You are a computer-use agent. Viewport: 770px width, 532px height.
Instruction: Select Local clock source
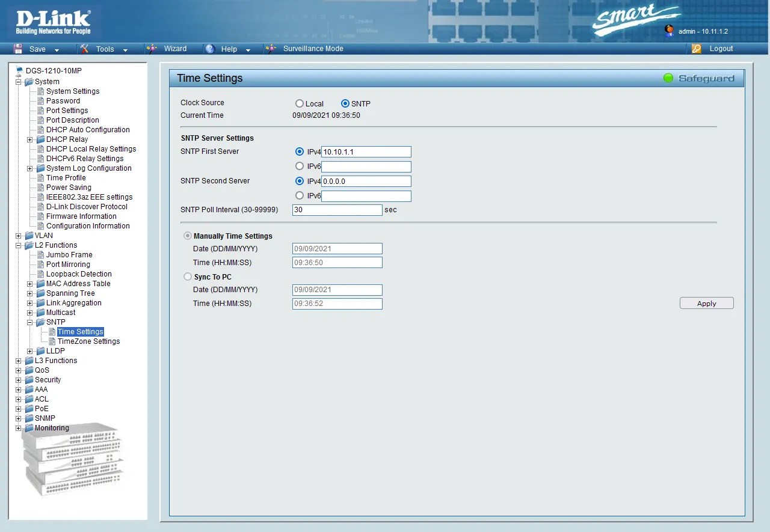(x=300, y=103)
